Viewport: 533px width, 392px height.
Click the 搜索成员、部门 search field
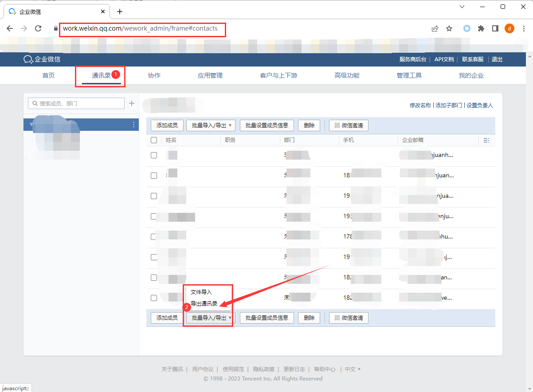point(76,103)
